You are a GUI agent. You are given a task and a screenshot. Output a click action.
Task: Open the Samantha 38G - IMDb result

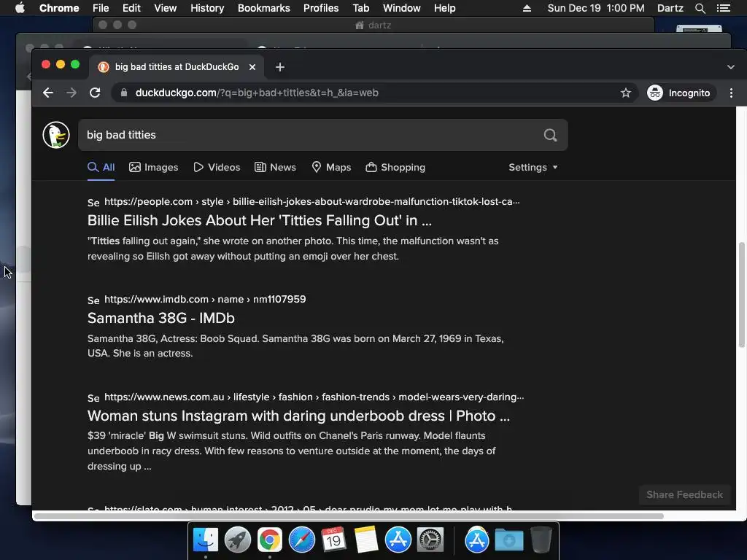[161, 318]
